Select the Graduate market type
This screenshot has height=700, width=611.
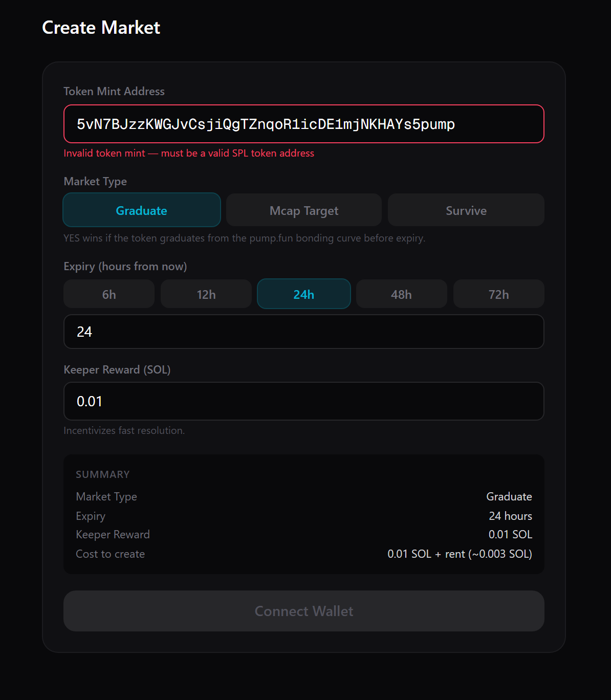point(141,210)
